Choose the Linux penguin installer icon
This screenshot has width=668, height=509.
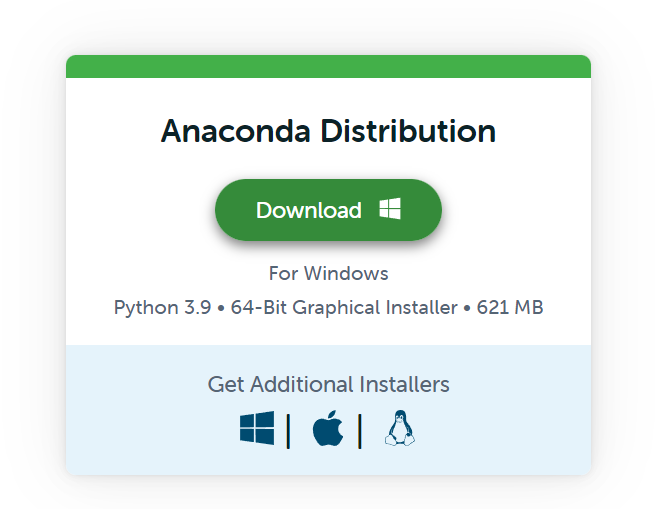click(x=400, y=428)
